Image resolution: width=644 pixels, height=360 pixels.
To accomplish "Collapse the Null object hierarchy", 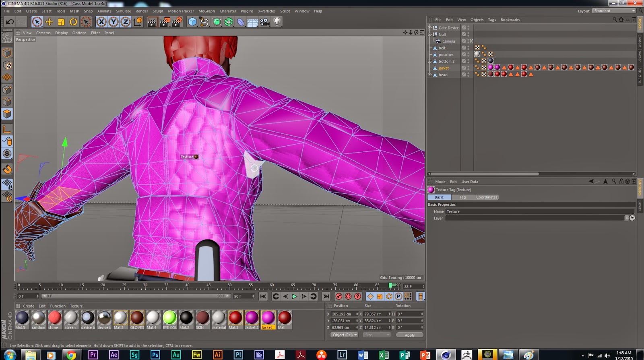I will pos(429,34).
